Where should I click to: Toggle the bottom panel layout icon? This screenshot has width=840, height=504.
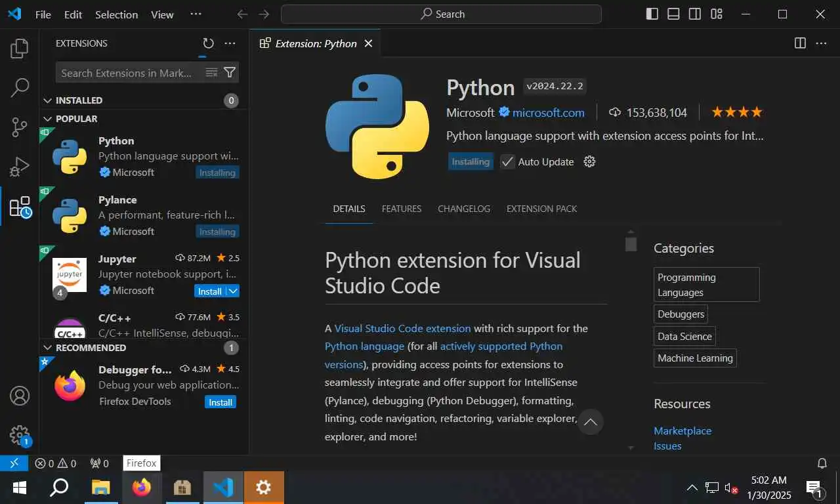(673, 14)
